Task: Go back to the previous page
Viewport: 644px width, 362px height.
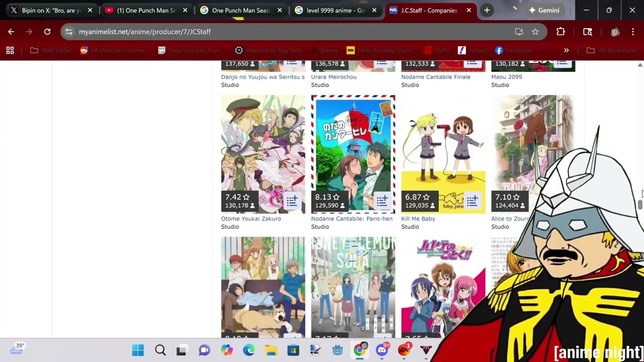Action: (11, 32)
